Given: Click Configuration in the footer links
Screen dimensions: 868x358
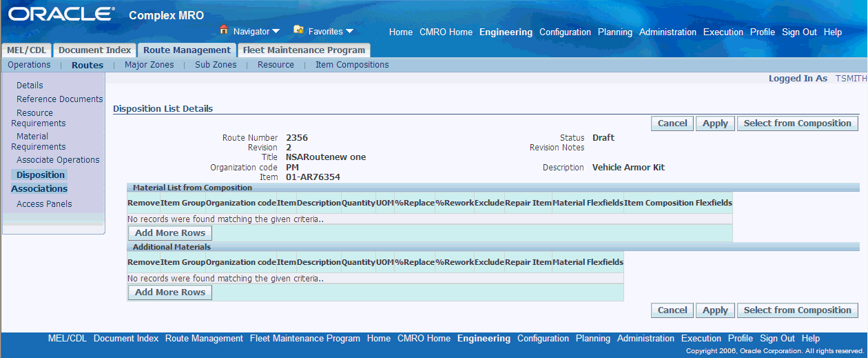Looking at the screenshot, I should (543, 339).
